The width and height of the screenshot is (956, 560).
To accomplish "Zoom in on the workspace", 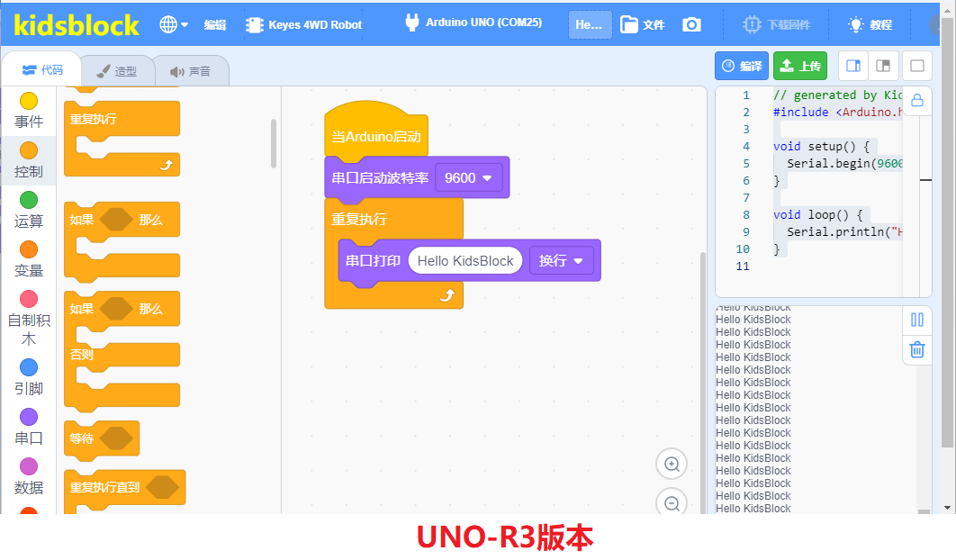I will coord(672,465).
